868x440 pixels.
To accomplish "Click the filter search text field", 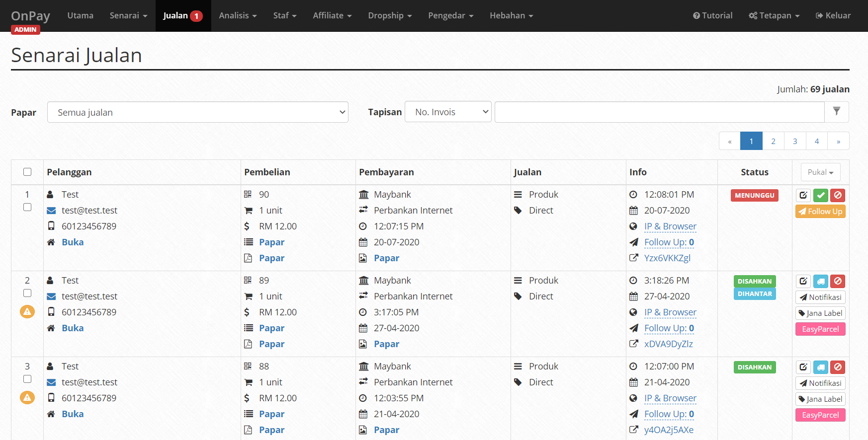I will [659, 112].
